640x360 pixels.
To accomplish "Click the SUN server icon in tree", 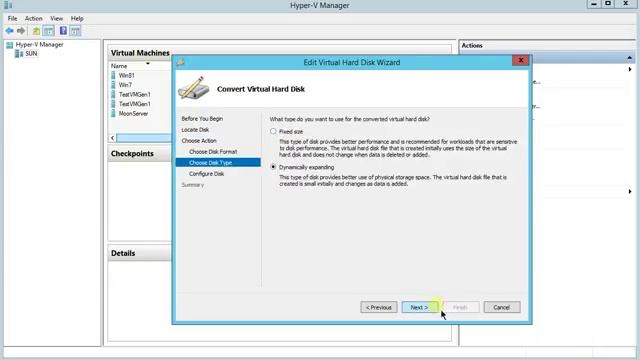I will coord(19,53).
